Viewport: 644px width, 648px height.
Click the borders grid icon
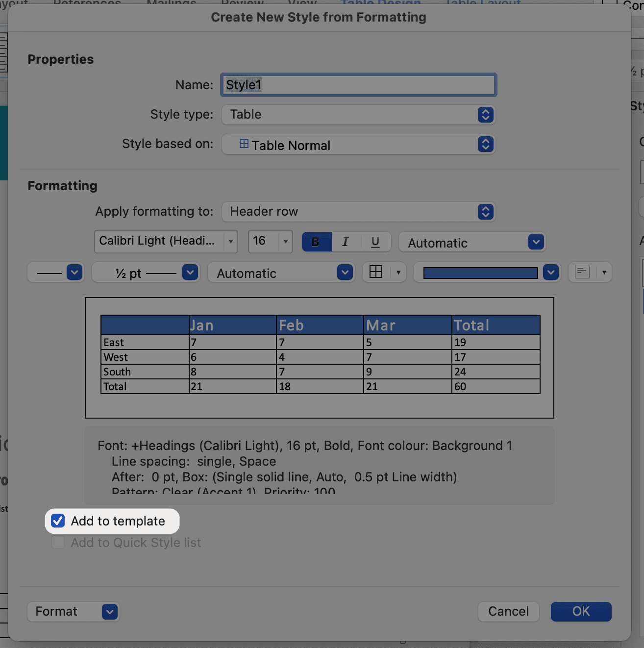(376, 272)
